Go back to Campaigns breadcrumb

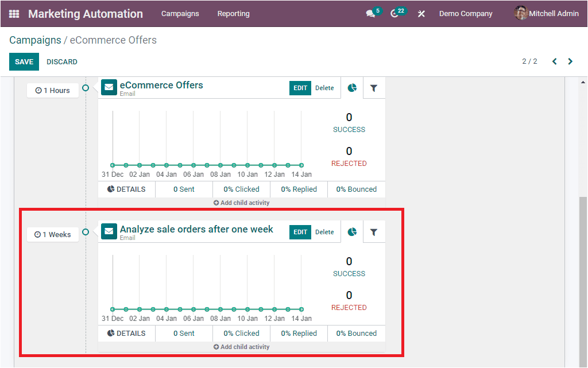(35, 40)
